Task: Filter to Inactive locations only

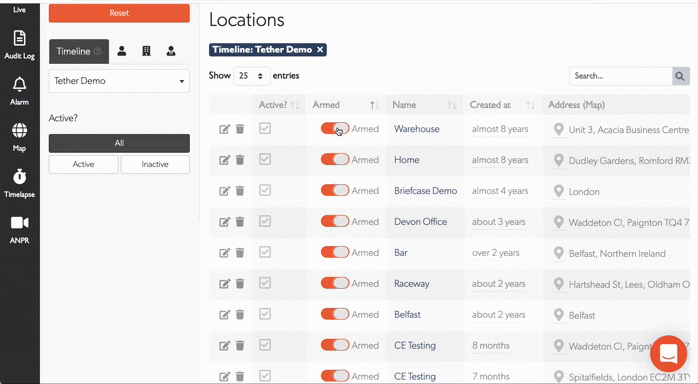Action: click(155, 164)
